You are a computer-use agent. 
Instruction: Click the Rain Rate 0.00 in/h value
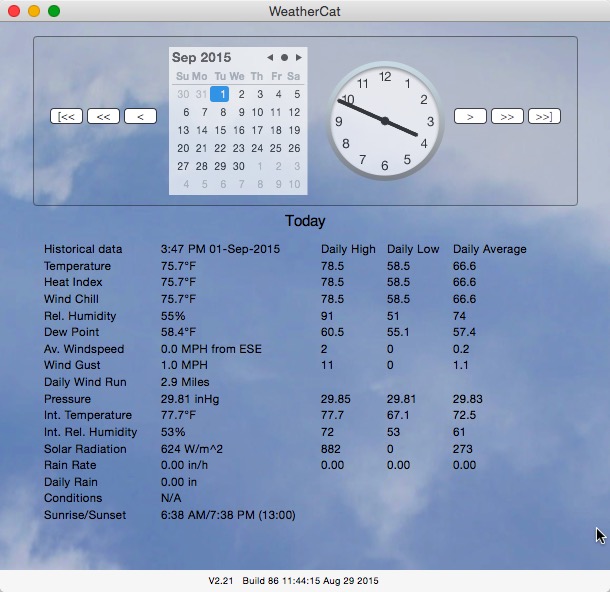point(184,465)
